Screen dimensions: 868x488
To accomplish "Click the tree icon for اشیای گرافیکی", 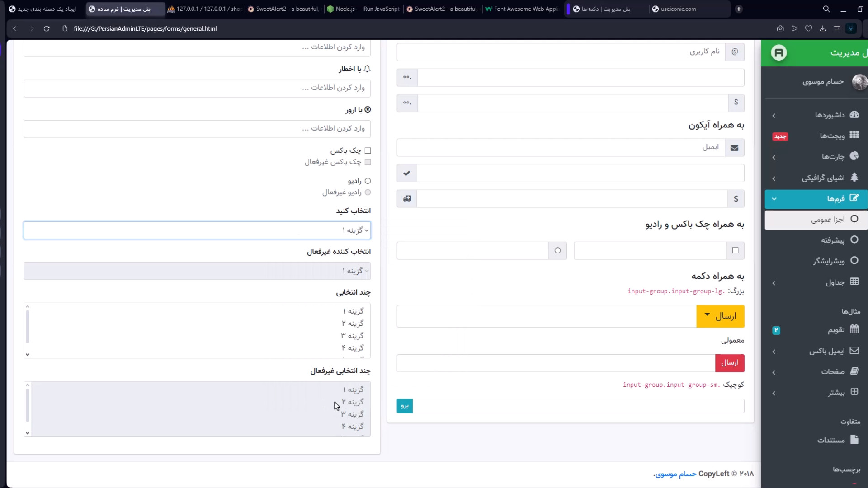I will tap(854, 177).
